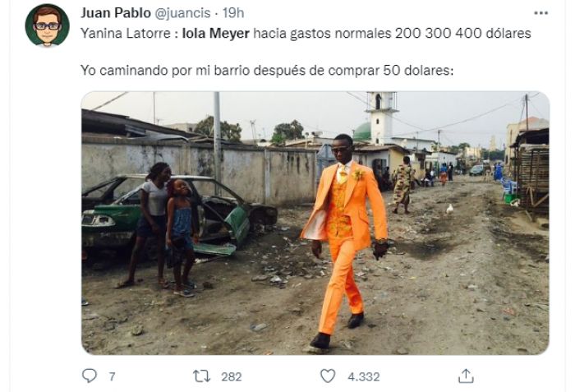Click the Yanina Latorre text in tweet
The height and width of the screenshot is (392, 575).
click(x=126, y=34)
